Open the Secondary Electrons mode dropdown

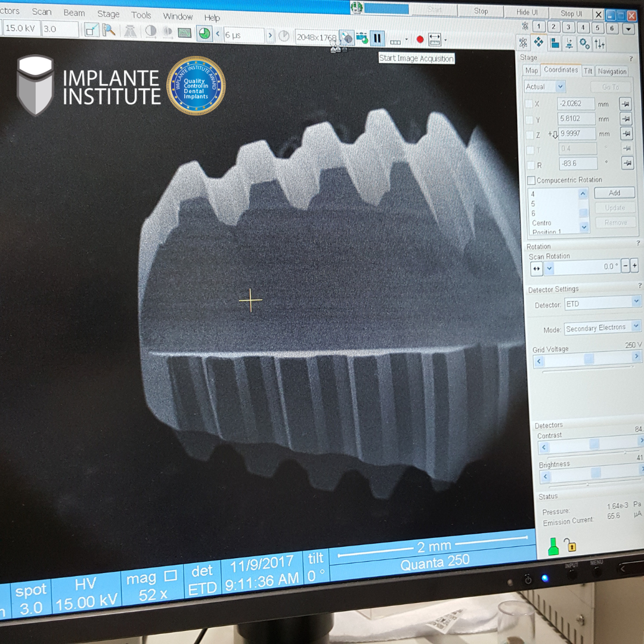636,326
